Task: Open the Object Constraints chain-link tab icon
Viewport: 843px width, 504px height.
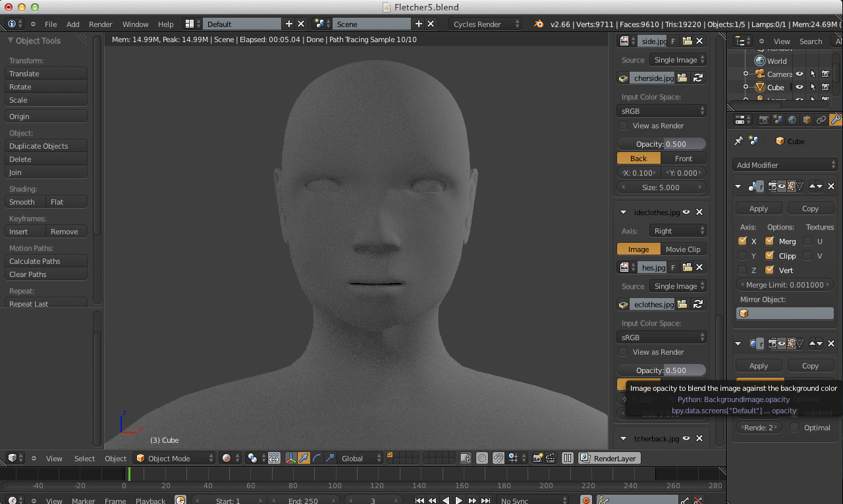Action: pos(821,120)
